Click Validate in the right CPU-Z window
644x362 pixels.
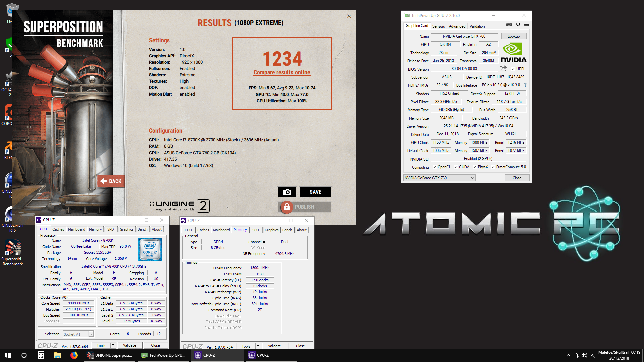274,346
